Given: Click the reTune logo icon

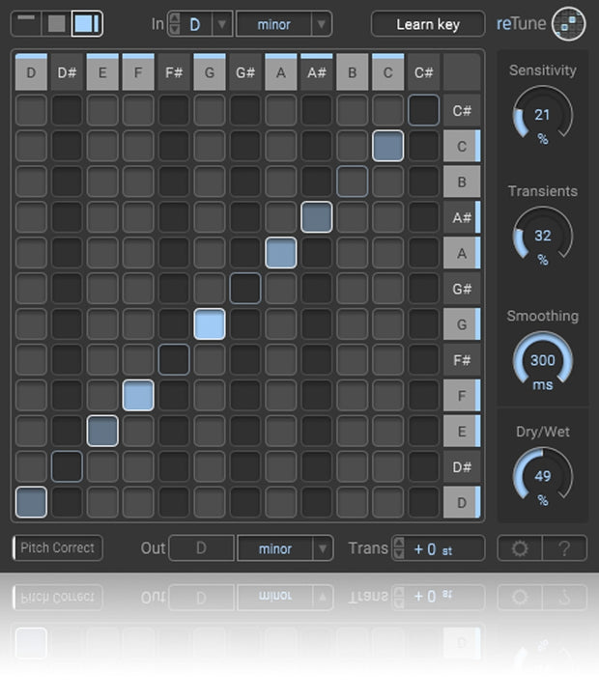Looking at the screenshot, I should coord(569,24).
